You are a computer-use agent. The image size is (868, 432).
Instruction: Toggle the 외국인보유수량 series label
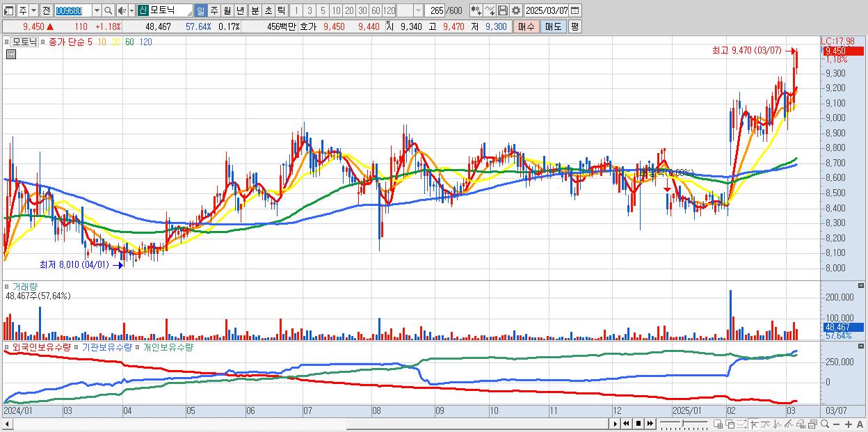pyautogui.click(x=42, y=346)
